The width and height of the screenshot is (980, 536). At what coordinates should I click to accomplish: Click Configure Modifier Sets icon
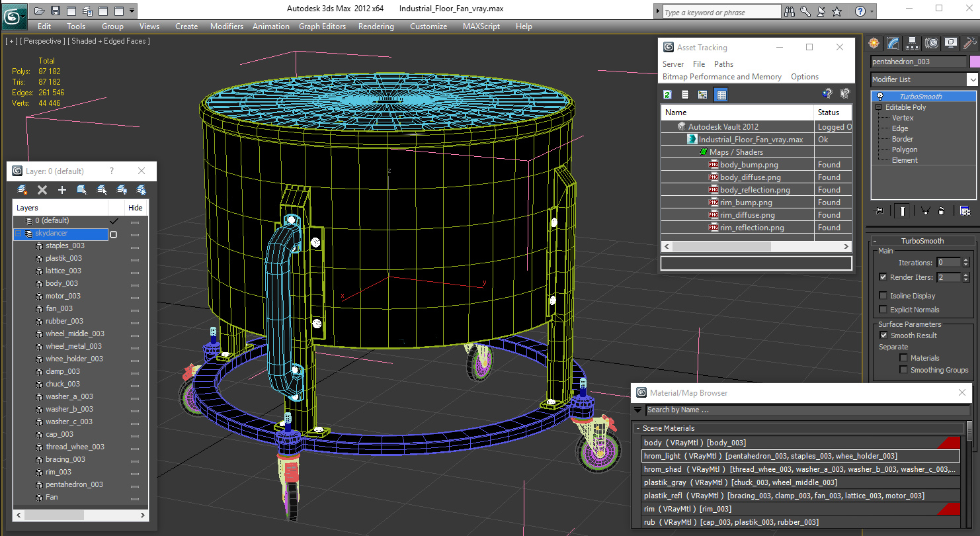coord(965,210)
